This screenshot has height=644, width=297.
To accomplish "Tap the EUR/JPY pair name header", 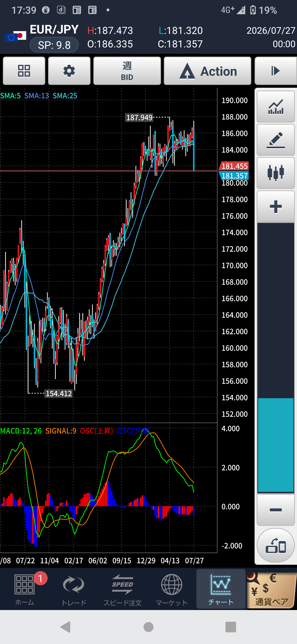I will [54, 29].
